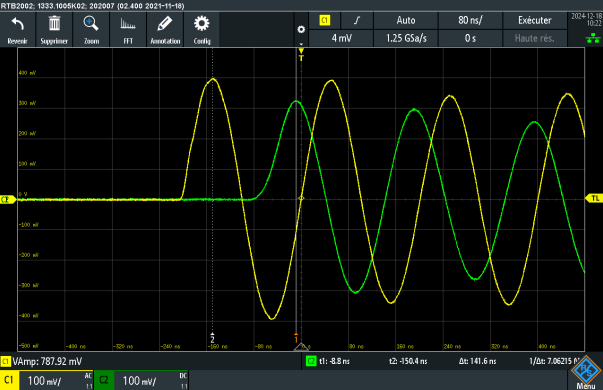Adjust trigger level 4 mV field

(341, 38)
